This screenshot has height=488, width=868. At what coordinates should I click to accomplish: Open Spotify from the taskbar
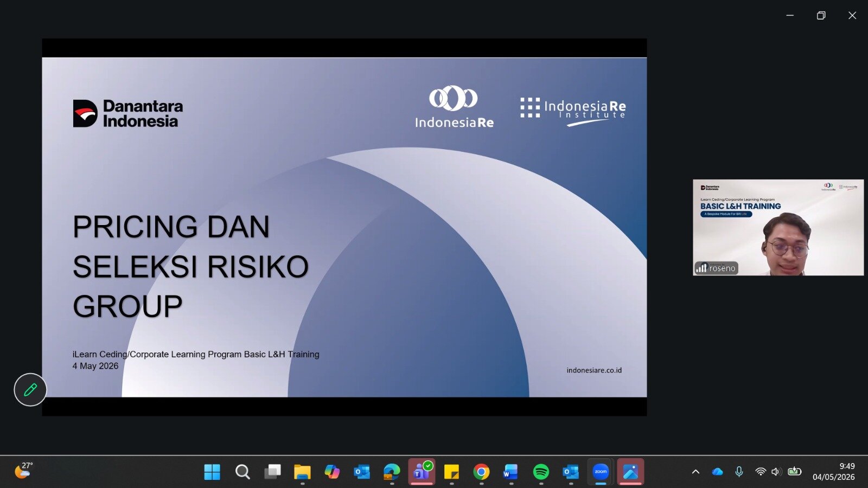(541, 472)
